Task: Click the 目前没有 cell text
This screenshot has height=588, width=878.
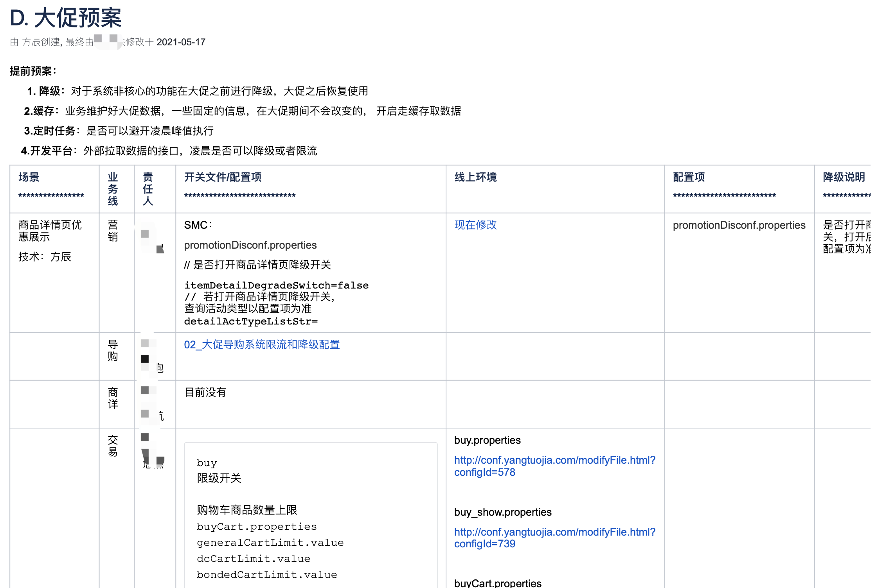Action: click(205, 392)
